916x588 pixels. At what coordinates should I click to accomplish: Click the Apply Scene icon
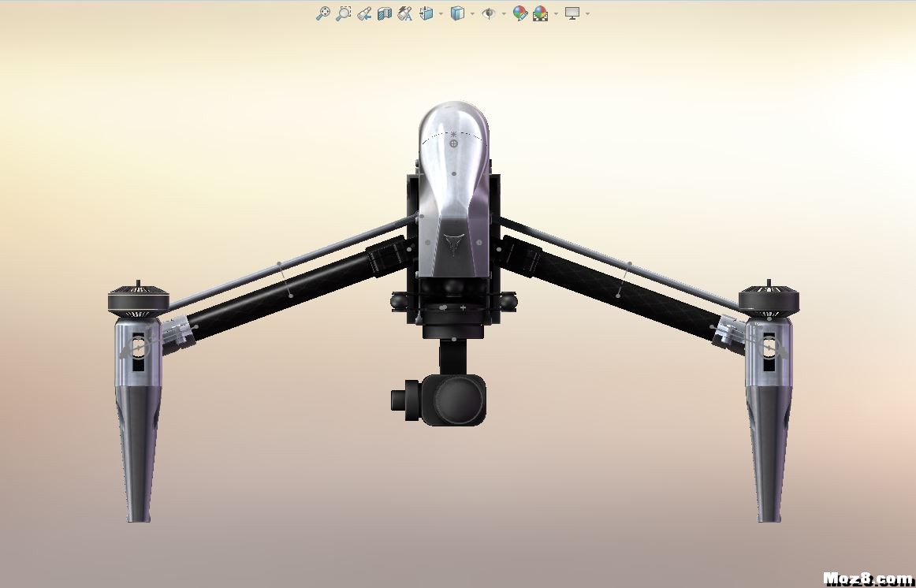pos(540,13)
